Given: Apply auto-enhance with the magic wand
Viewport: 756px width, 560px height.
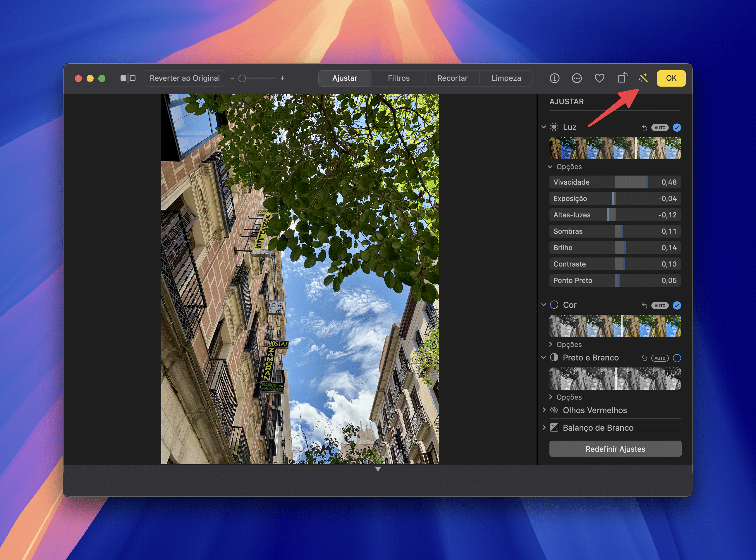Looking at the screenshot, I should tap(643, 78).
